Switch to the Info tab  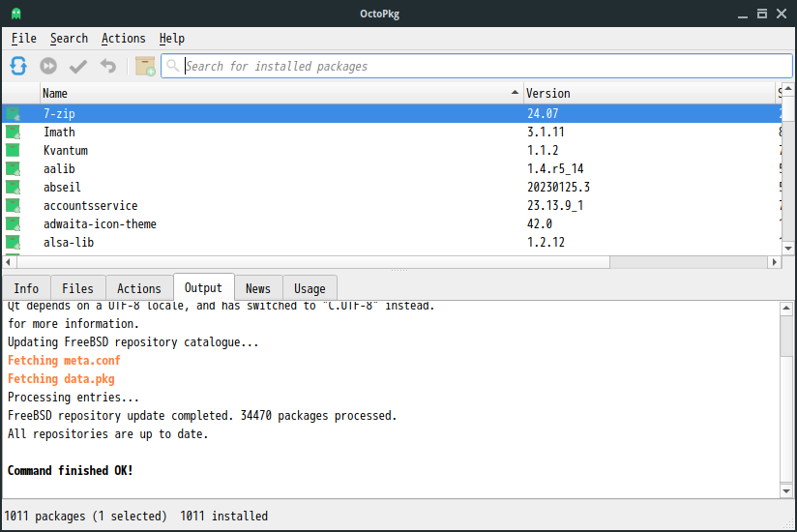[x=26, y=288]
